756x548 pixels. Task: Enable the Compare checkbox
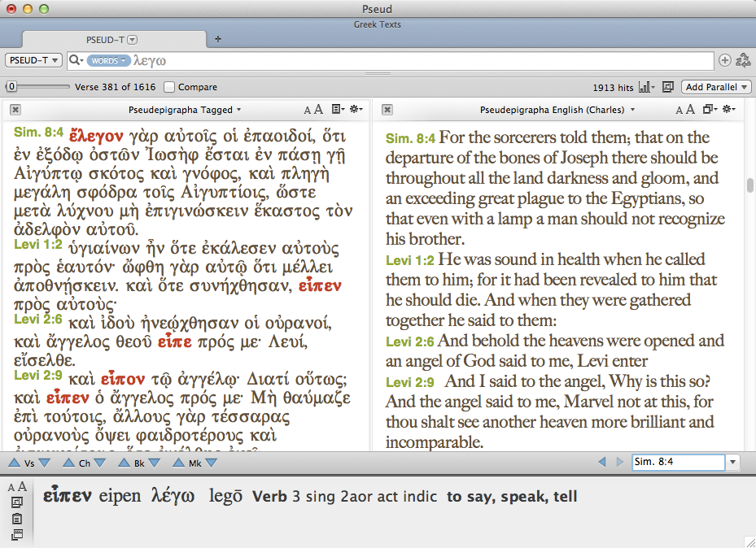coord(168,87)
